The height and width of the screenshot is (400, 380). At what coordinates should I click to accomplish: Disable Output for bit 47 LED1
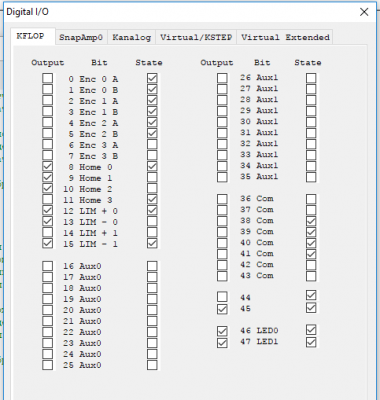tap(222, 343)
